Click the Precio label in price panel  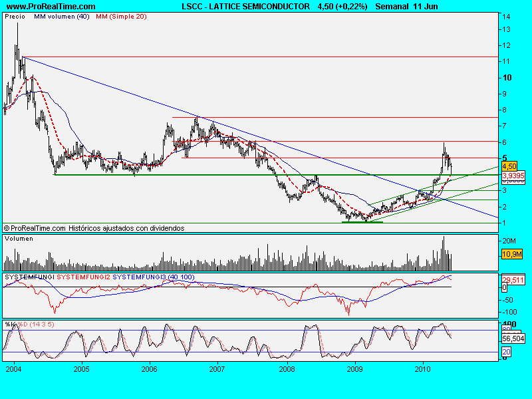15,16
